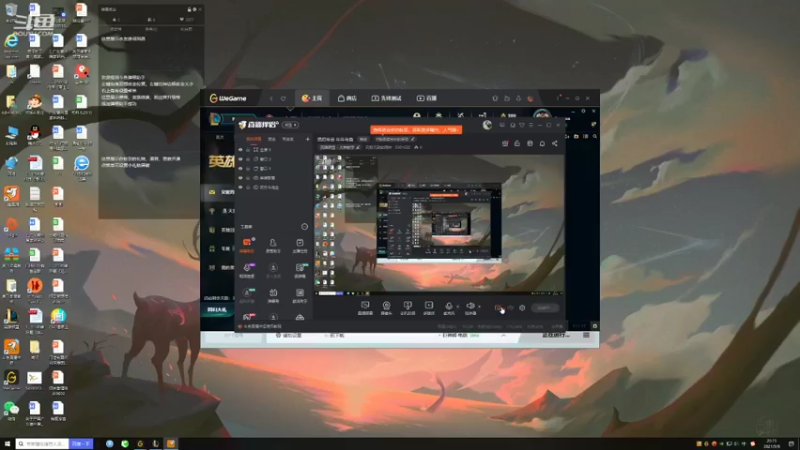800x450 pixels.
Task: Add a screen capture source from the bottom bar
Action: pos(365,308)
